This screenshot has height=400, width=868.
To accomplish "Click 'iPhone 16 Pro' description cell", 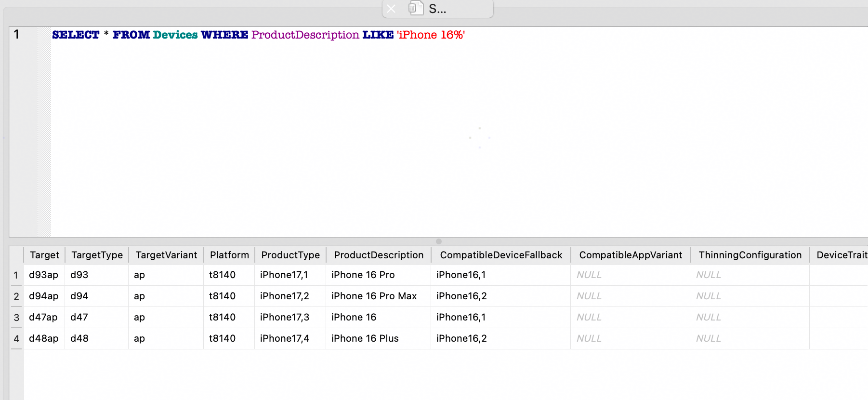I will point(379,275).
